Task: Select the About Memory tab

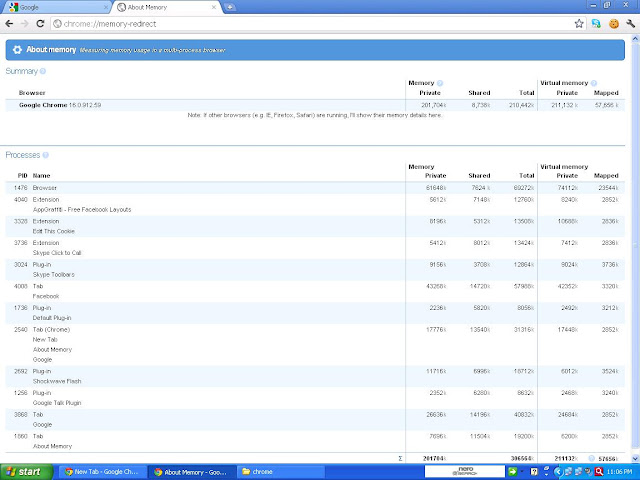Action: point(167,7)
